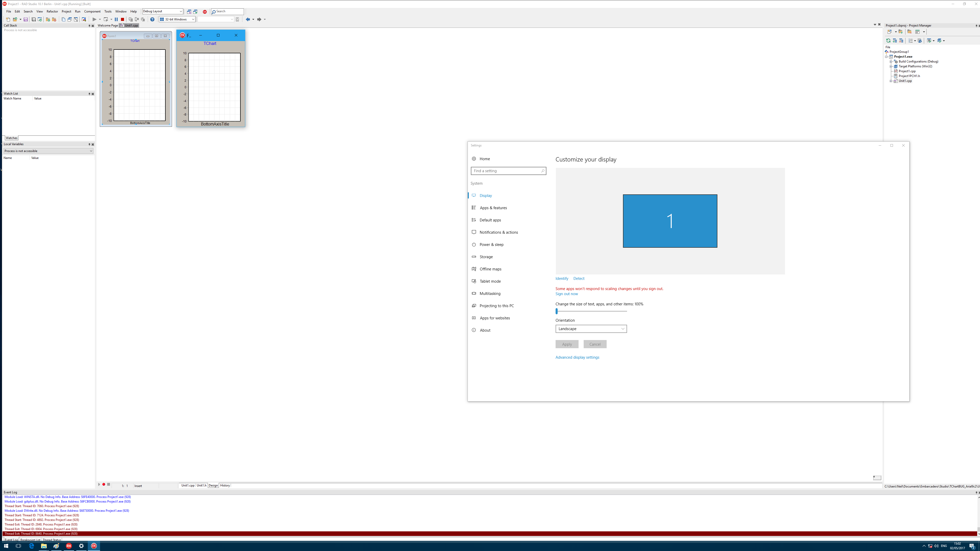Pin the Watch List panel
The width and height of the screenshot is (980, 551).
89,94
